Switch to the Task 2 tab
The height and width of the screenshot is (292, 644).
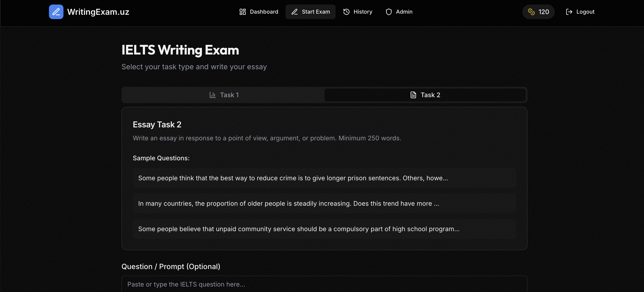(x=425, y=95)
